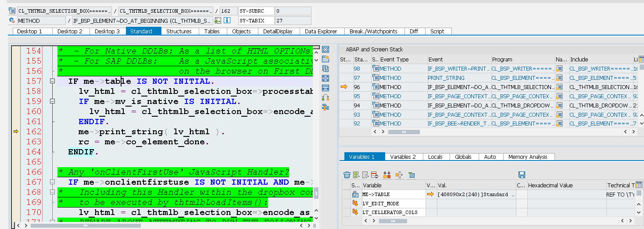Click the green arrow icon beside method field
The width and height of the screenshot is (644, 229).
(x=218, y=21)
